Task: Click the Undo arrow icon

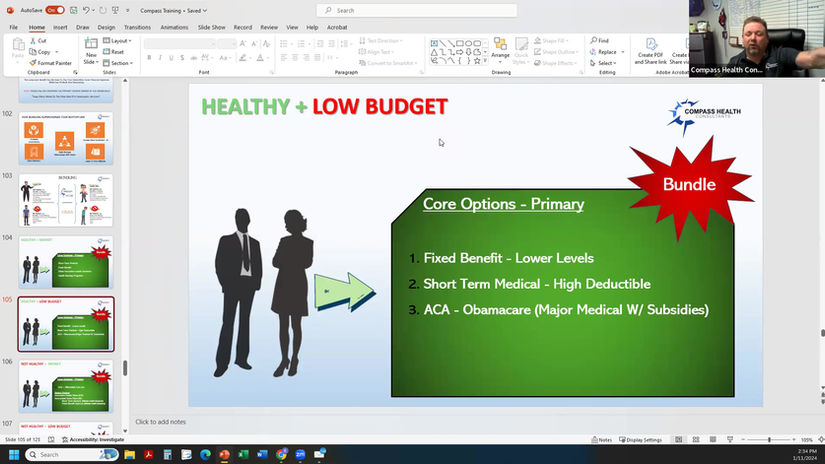Action: [86, 11]
